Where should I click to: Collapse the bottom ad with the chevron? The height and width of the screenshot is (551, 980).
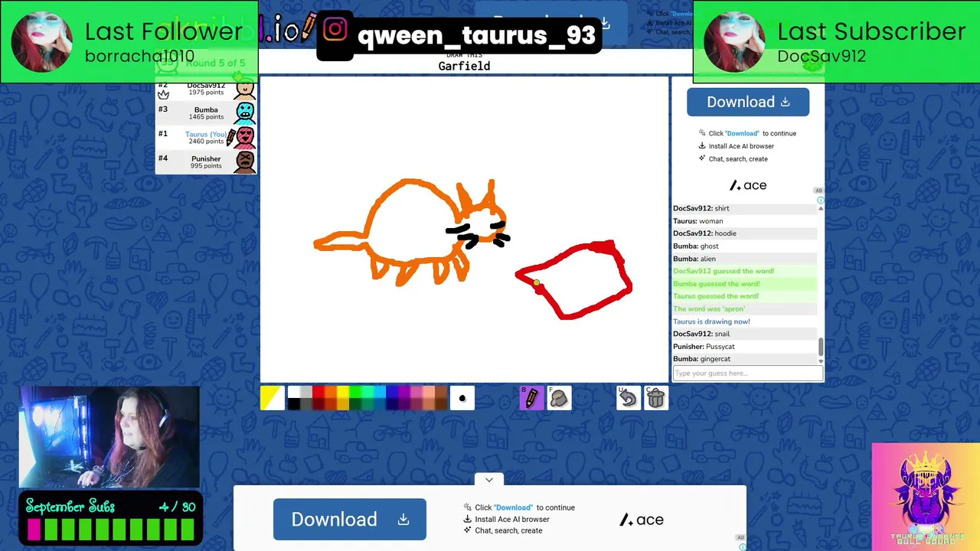(489, 480)
